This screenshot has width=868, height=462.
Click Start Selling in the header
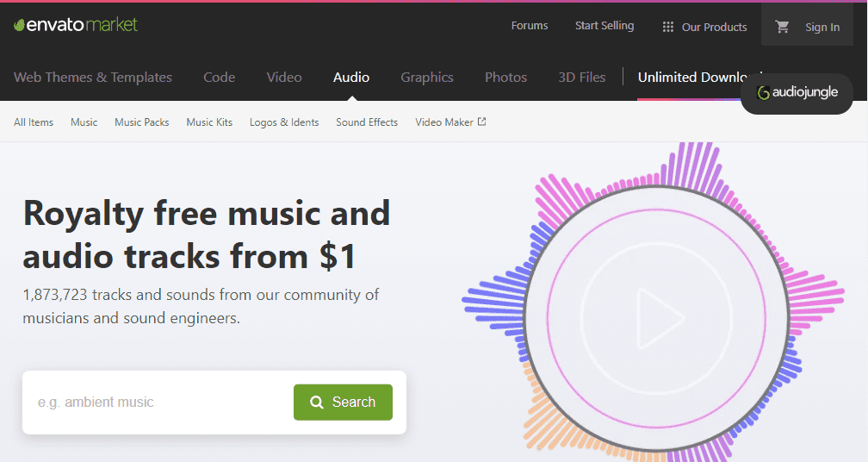click(x=604, y=26)
